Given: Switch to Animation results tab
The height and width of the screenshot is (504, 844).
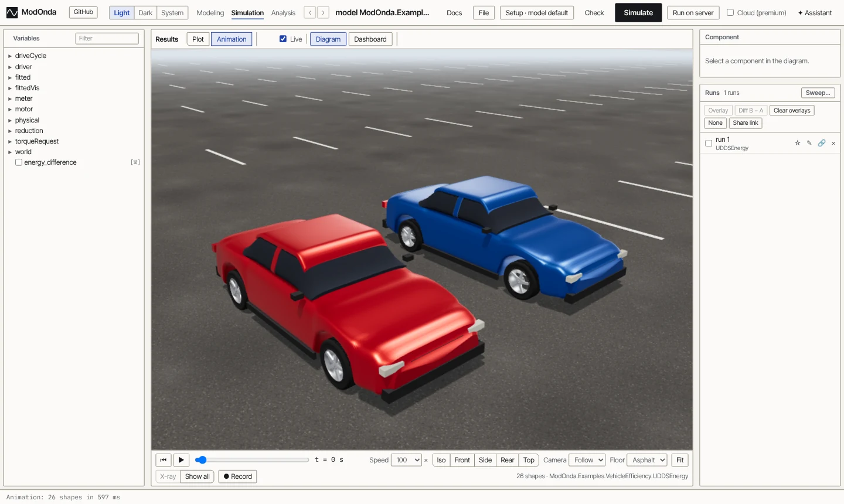Looking at the screenshot, I should [x=232, y=39].
